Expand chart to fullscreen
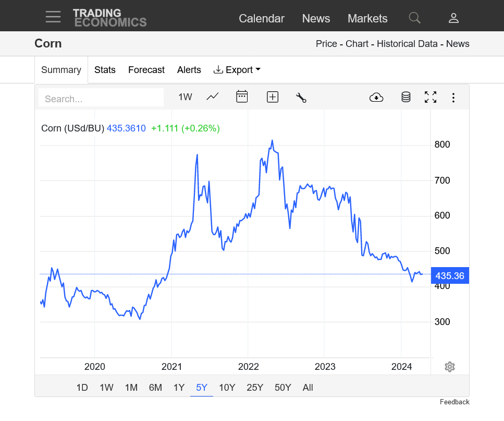The height and width of the screenshot is (421, 504). [431, 97]
